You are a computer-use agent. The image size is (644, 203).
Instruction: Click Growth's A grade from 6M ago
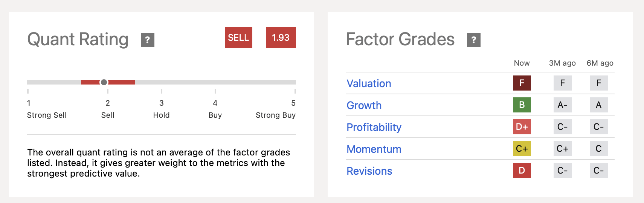tap(598, 105)
